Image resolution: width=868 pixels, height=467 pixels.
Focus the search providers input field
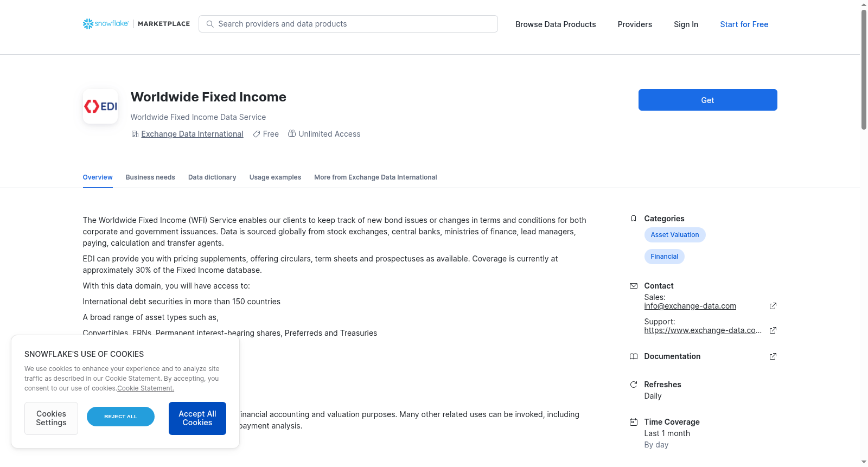click(x=348, y=24)
